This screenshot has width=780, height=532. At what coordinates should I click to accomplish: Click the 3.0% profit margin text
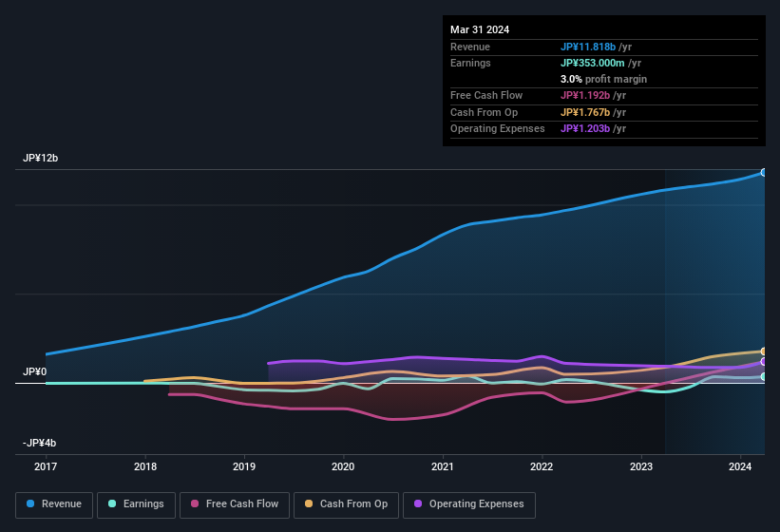click(x=603, y=79)
